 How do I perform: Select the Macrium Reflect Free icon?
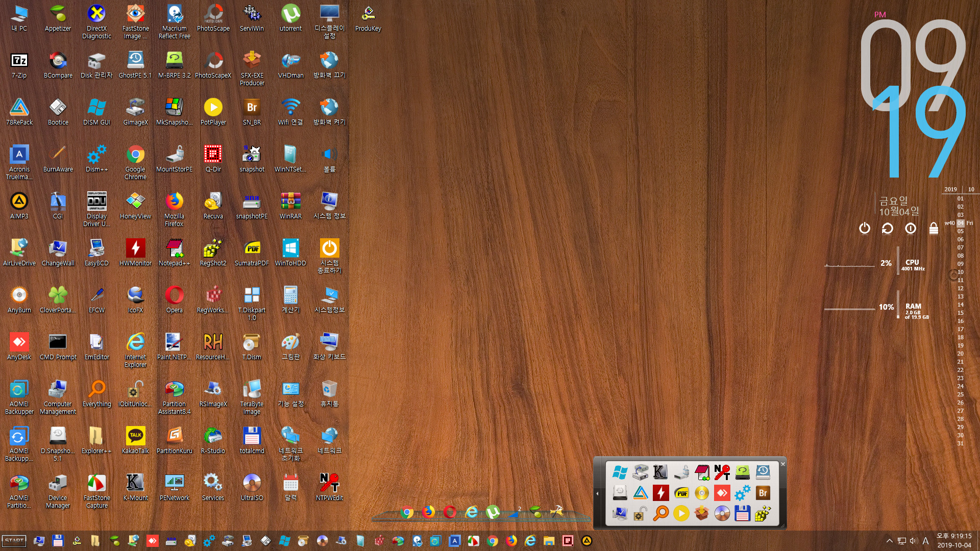pos(174,21)
